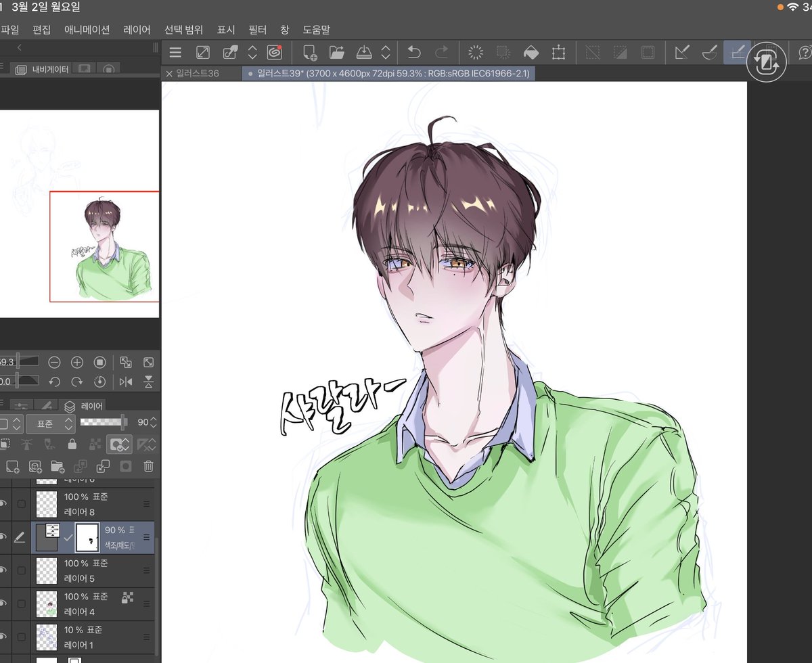Rotate canvas right in Navigator
This screenshot has width=812, height=663.
77,382
